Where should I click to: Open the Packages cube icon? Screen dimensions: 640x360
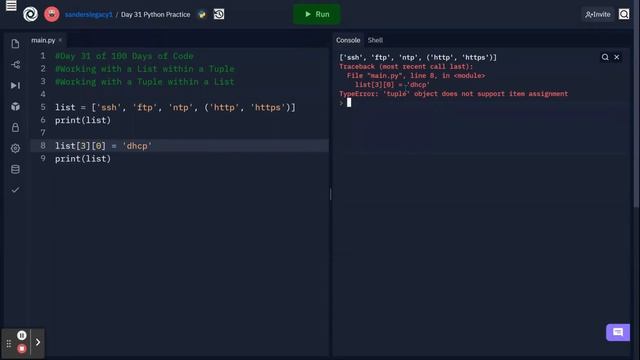[16, 107]
